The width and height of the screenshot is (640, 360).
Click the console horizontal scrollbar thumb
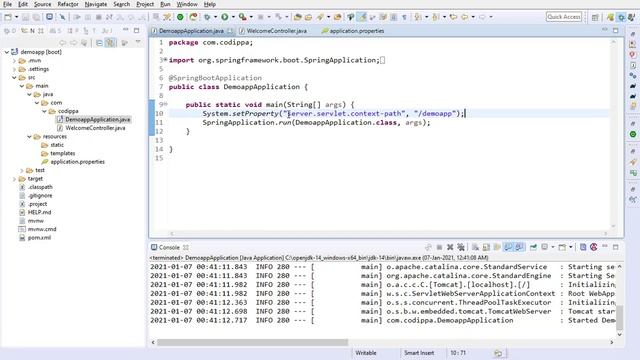[252, 342]
